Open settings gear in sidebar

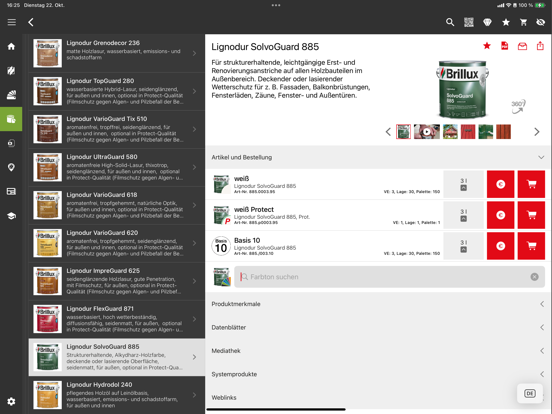click(x=11, y=401)
